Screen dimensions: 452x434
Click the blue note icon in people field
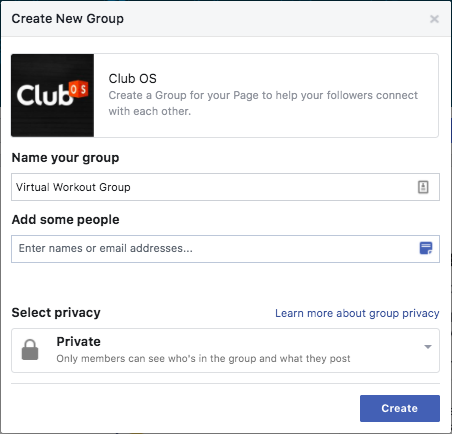(x=426, y=248)
